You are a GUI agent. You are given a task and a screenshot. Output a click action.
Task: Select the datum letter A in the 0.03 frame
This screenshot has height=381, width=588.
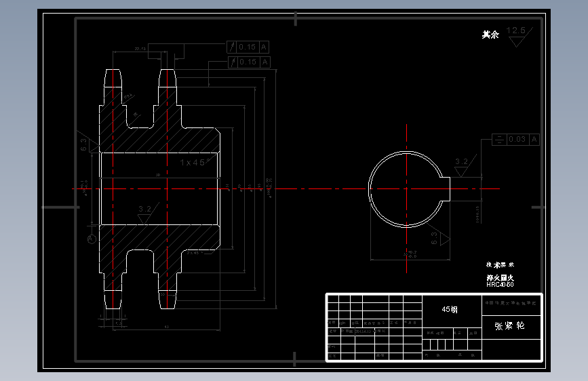point(534,140)
